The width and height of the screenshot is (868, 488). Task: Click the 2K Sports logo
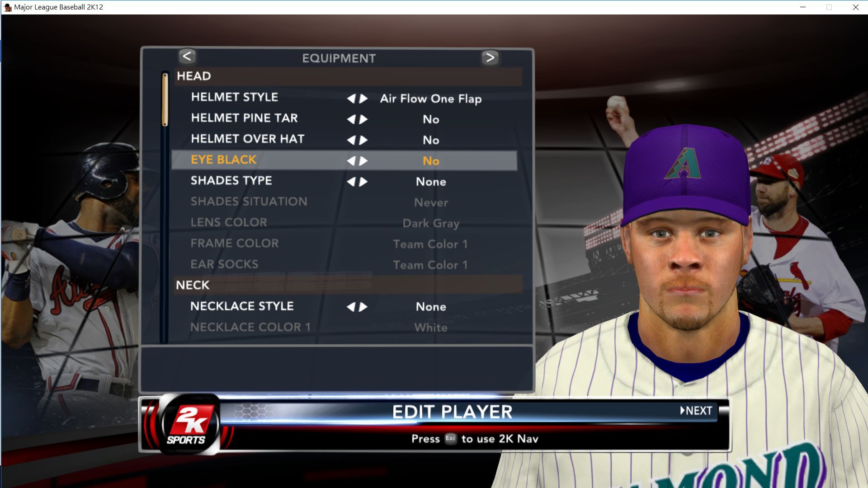pos(189,424)
